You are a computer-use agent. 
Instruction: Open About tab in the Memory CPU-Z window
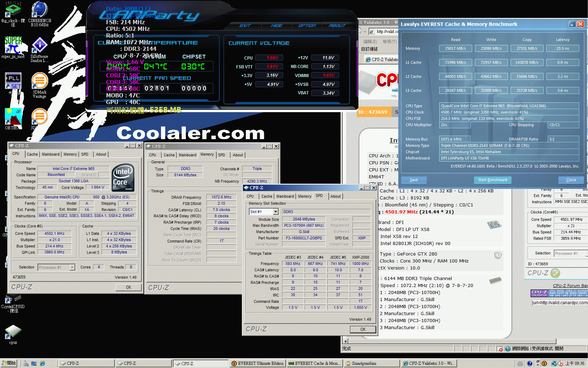(238, 155)
